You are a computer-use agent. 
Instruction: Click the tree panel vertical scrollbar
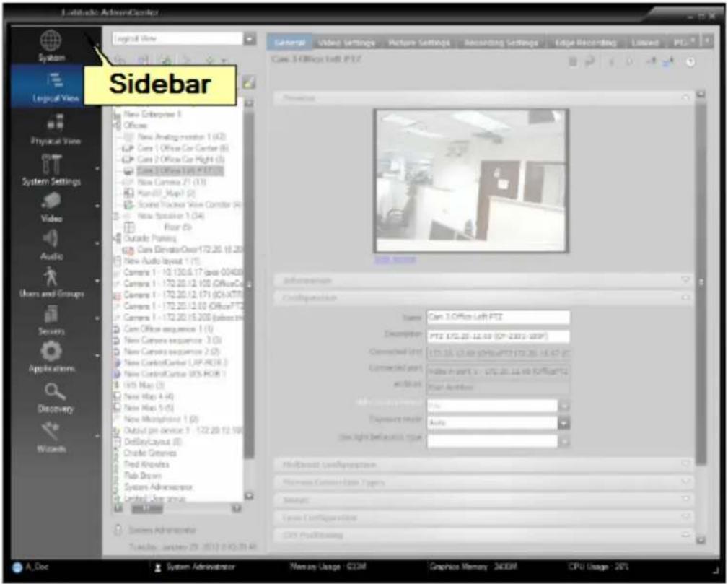pyautogui.click(x=249, y=284)
